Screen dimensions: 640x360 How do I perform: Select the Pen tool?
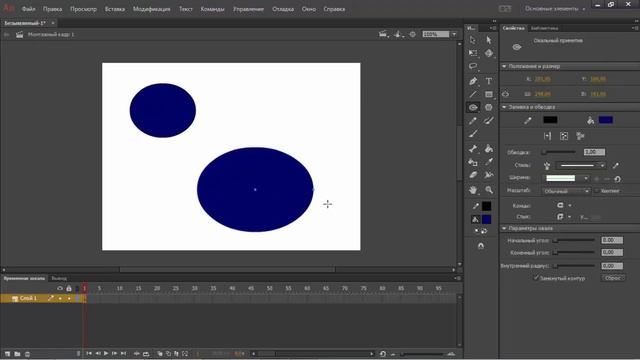473,81
